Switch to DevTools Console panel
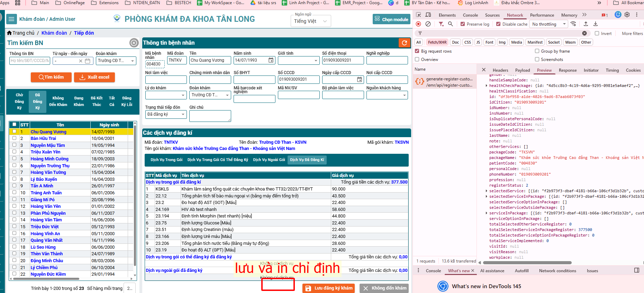Image resolution: width=644 pixels, height=293 pixels. 470,15
